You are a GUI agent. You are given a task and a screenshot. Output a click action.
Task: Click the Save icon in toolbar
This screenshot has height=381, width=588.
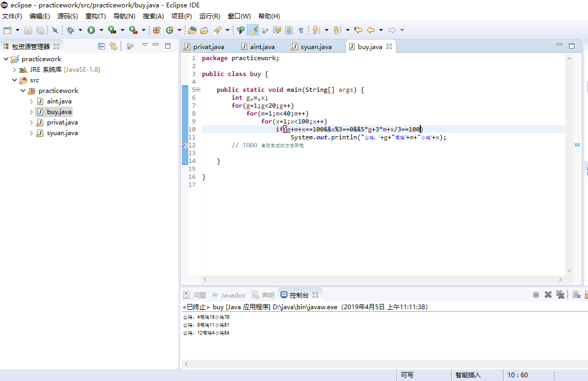(28, 31)
